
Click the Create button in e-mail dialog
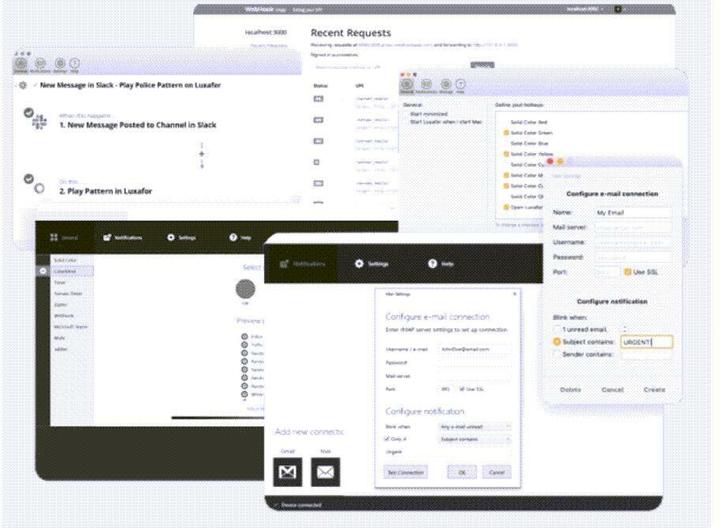655,390
